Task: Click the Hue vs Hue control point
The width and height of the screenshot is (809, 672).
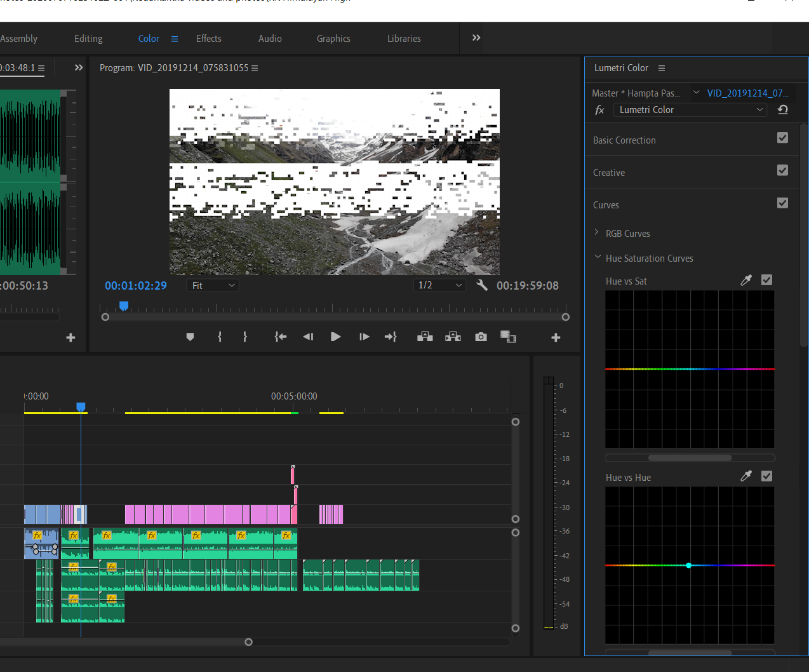Action: click(689, 565)
